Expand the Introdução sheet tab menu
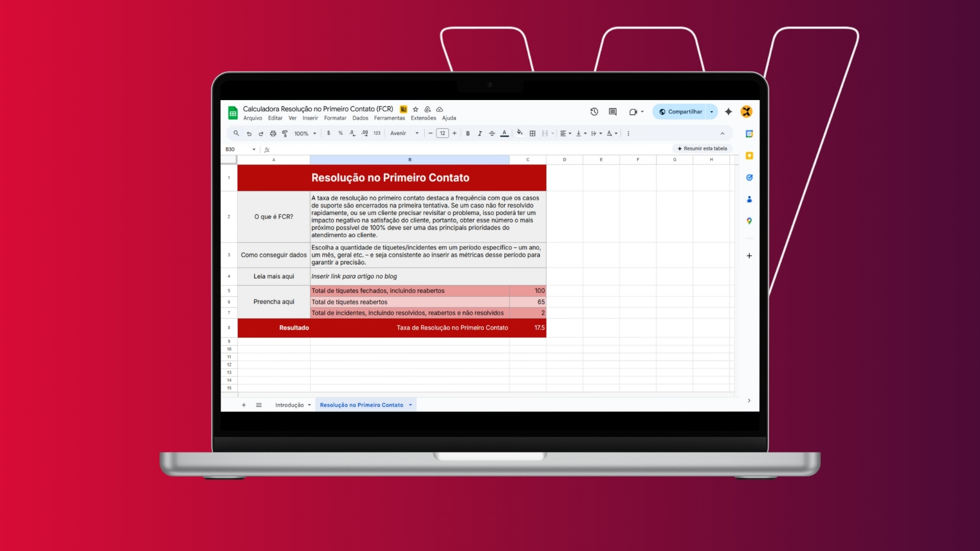Viewport: 980px width, 551px height. (309, 405)
